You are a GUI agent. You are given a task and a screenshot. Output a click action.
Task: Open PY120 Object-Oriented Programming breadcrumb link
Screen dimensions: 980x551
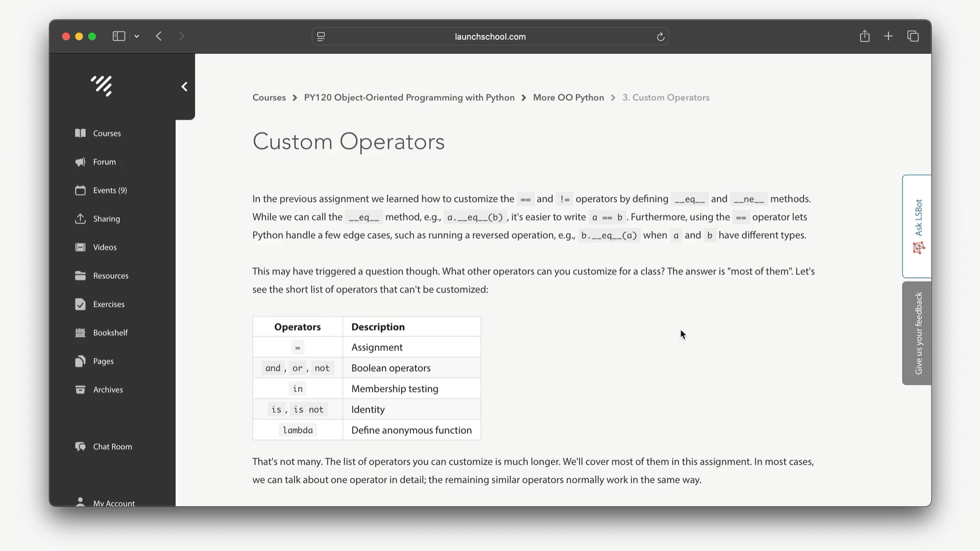(x=409, y=97)
